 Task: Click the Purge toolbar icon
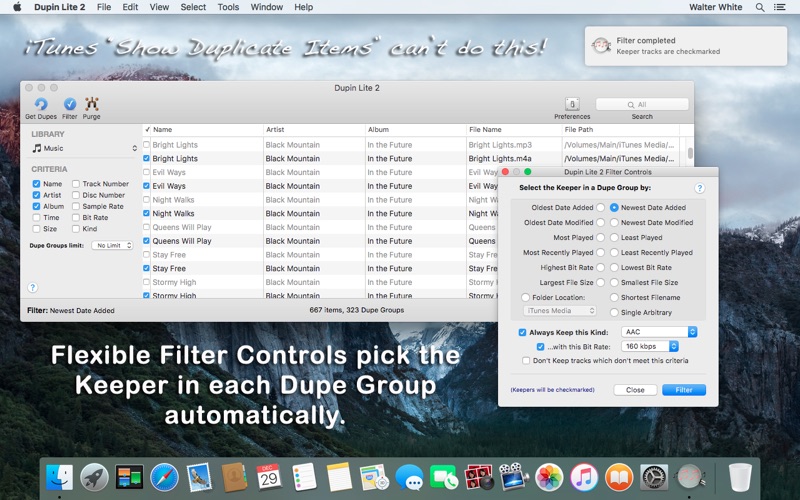pyautogui.click(x=92, y=104)
